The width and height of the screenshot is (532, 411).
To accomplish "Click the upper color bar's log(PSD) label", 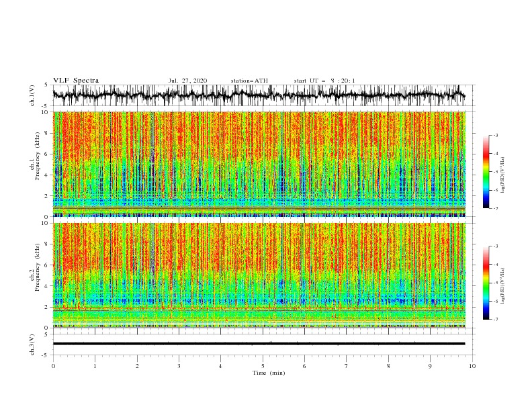I will coord(503,175).
